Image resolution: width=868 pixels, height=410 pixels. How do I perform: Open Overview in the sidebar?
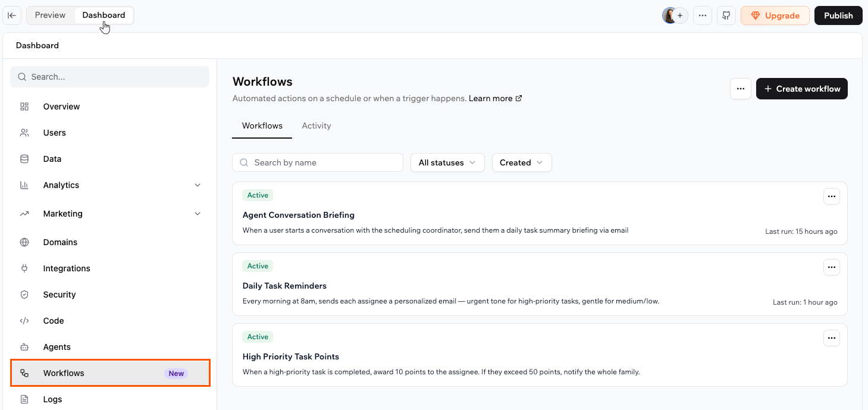coord(110,107)
